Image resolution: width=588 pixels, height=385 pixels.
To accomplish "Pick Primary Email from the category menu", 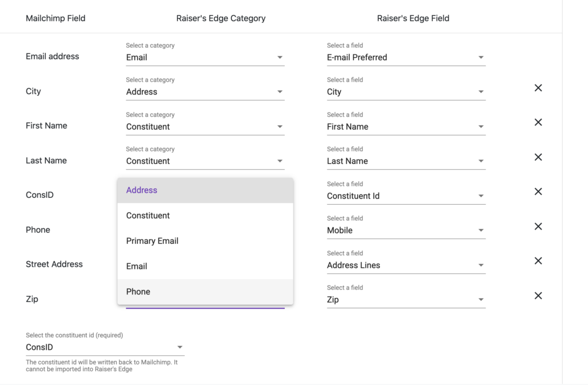I will (205, 241).
